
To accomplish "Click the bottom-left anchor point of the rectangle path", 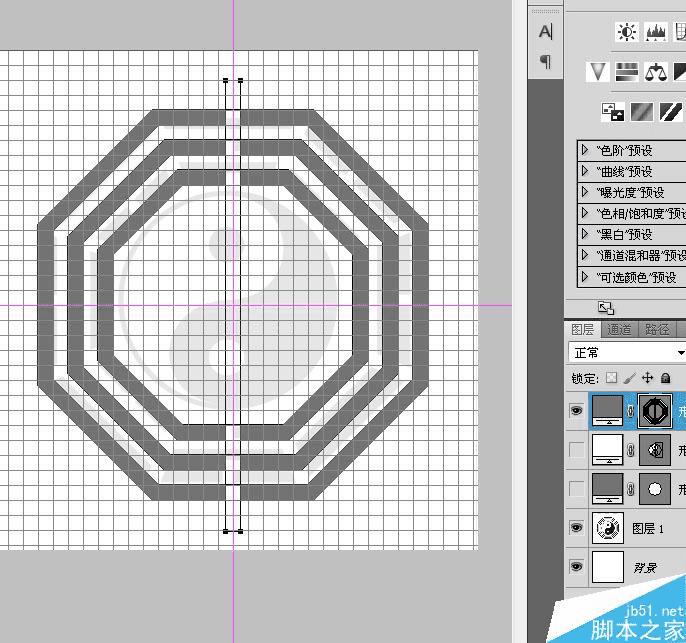I will click(x=226, y=531).
